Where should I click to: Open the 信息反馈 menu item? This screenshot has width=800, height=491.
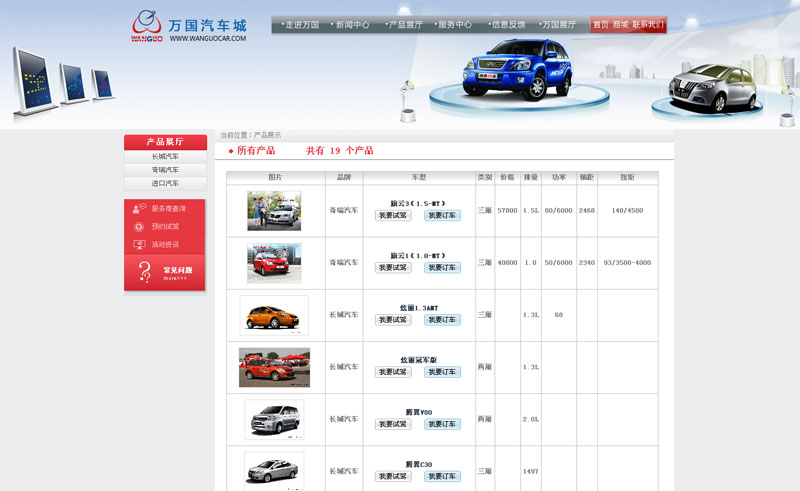507,24
